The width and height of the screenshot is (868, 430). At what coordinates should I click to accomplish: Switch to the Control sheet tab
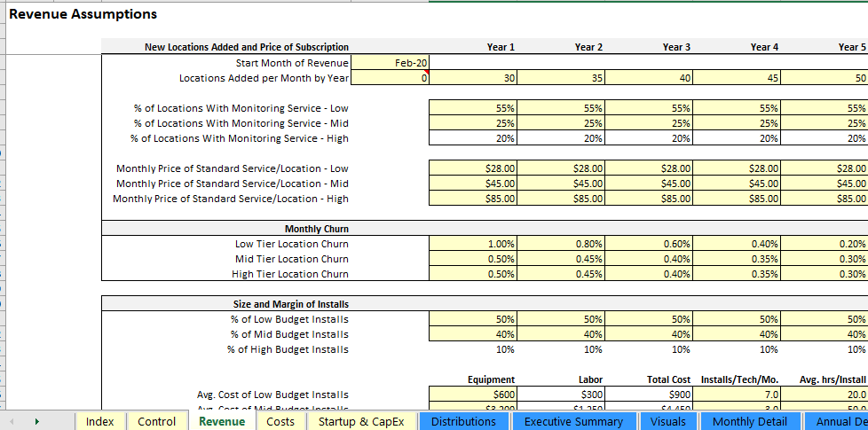pyautogui.click(x=157, y=421)
